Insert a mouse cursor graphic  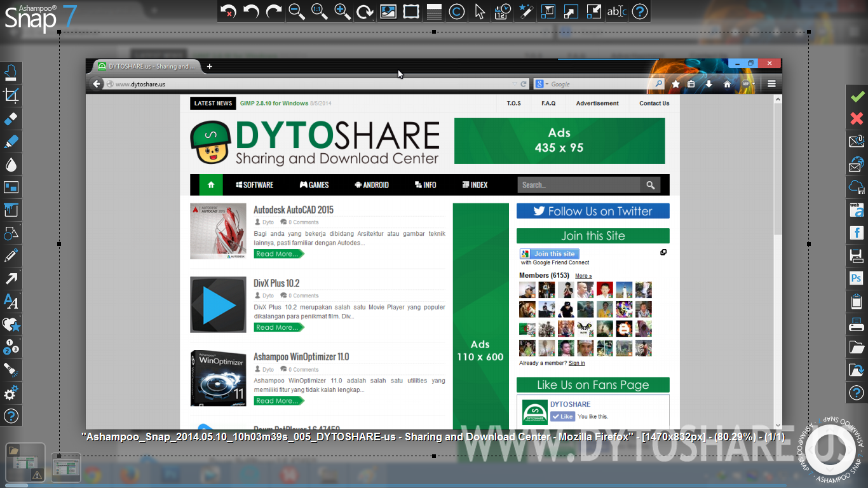tap(480, 11)
